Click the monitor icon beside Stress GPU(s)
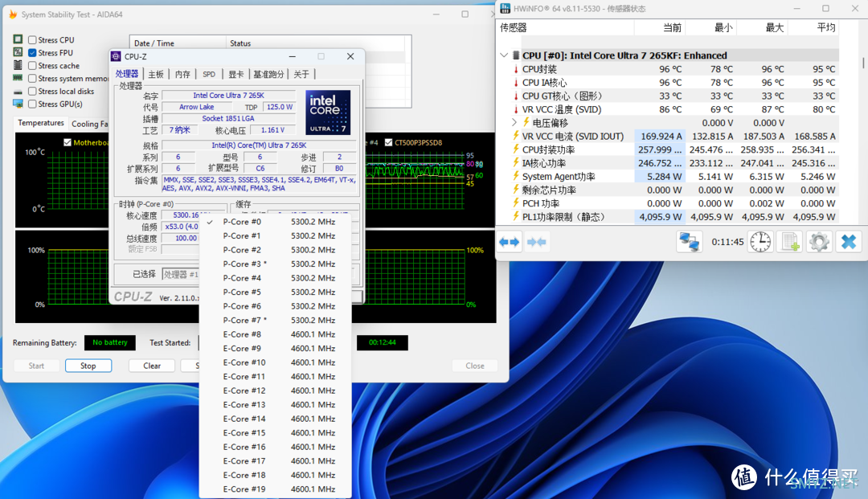868x499 pixels. [x=18, y=104]
